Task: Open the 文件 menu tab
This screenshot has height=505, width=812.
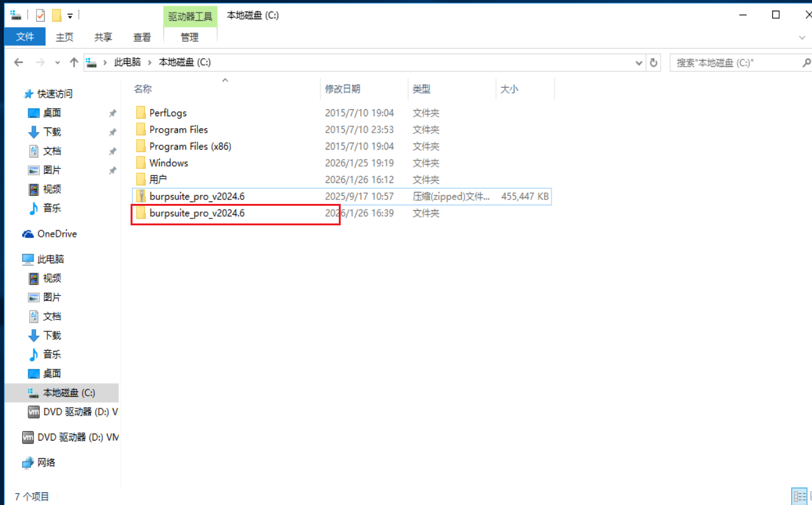Action: point(25,37)
